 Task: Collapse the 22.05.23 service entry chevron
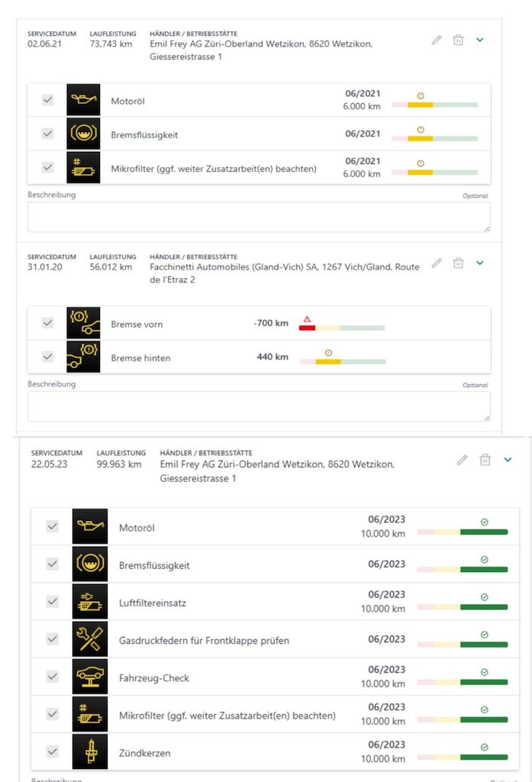[508, 460]
